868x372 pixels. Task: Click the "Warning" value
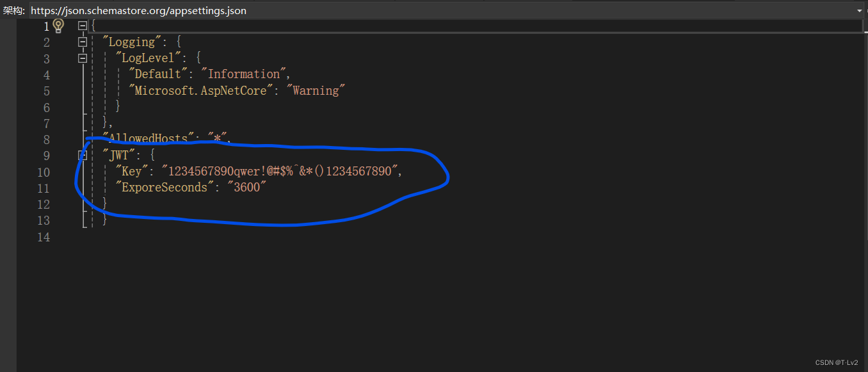(316, 91)
